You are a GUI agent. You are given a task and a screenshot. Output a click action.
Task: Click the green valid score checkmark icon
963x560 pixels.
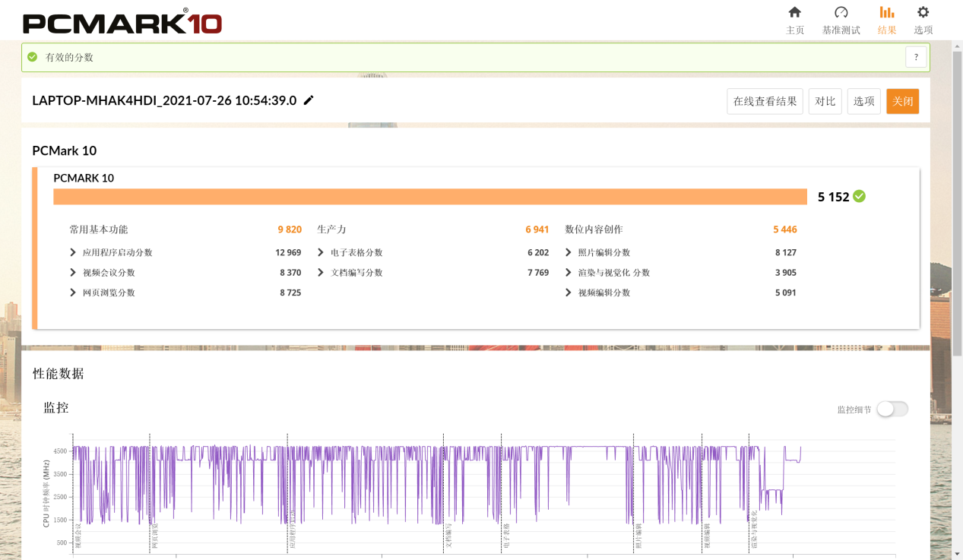click(x=859, y=196)
